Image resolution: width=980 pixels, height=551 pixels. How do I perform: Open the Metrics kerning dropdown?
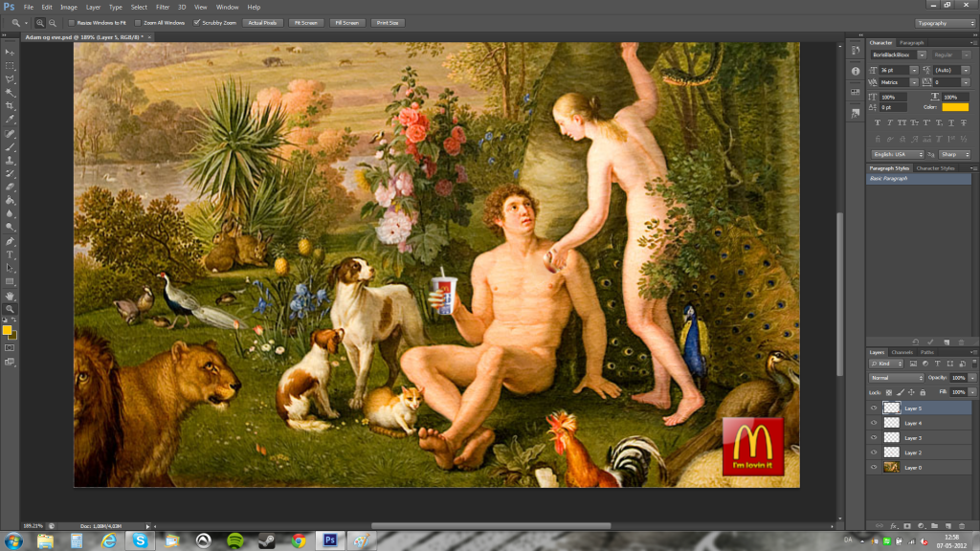[x=914, y=82]
